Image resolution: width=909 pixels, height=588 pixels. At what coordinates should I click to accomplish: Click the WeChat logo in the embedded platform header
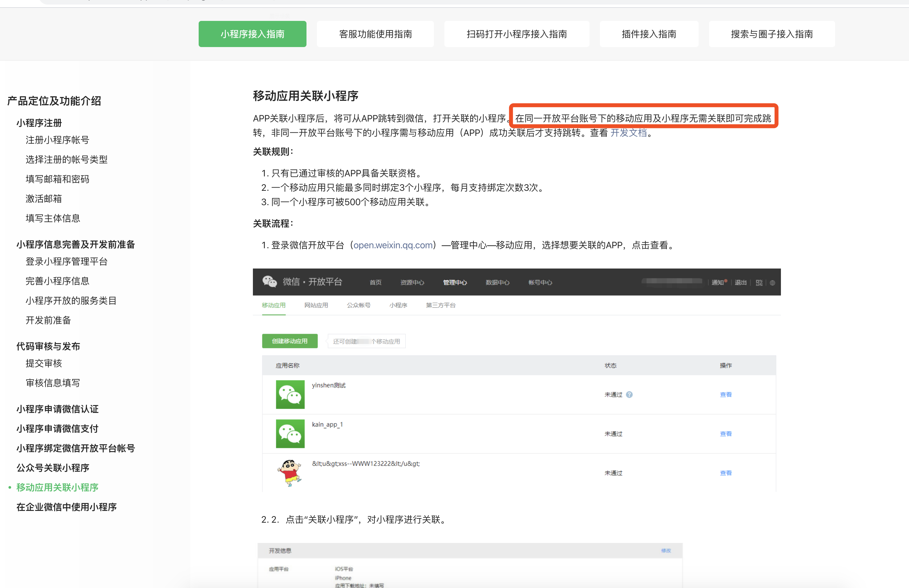269,282
